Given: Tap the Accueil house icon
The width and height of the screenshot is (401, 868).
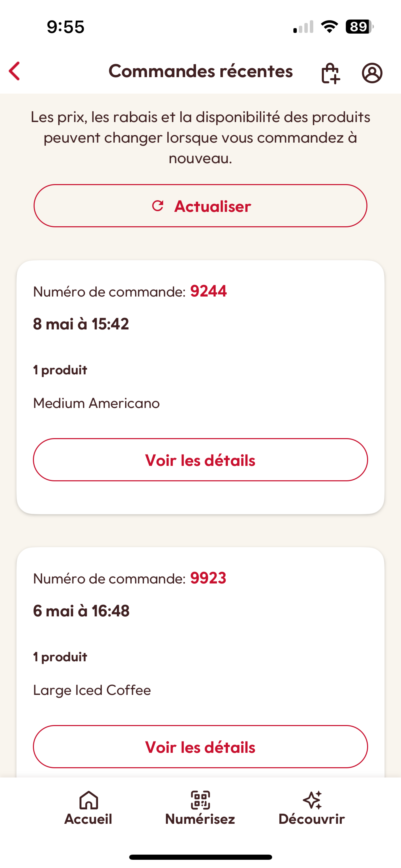Looking at the screenshot, I should pyautogui.click(x=89, y=800).
